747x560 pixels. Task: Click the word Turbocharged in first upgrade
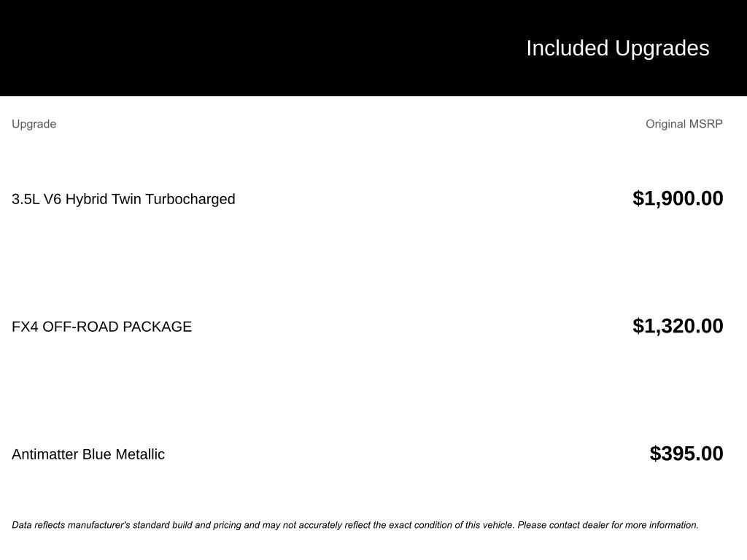[190, 199]
